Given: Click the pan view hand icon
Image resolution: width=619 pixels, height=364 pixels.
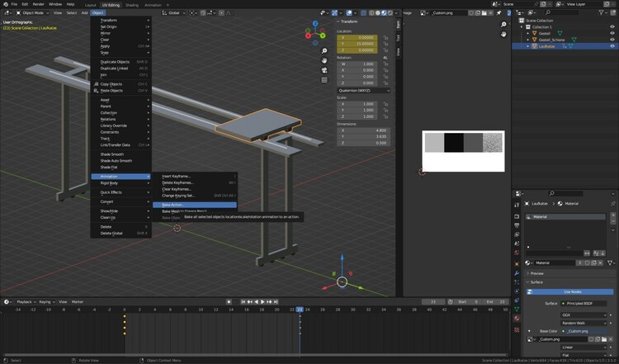Looking at the screenshot, I should [x=325, y=59].
